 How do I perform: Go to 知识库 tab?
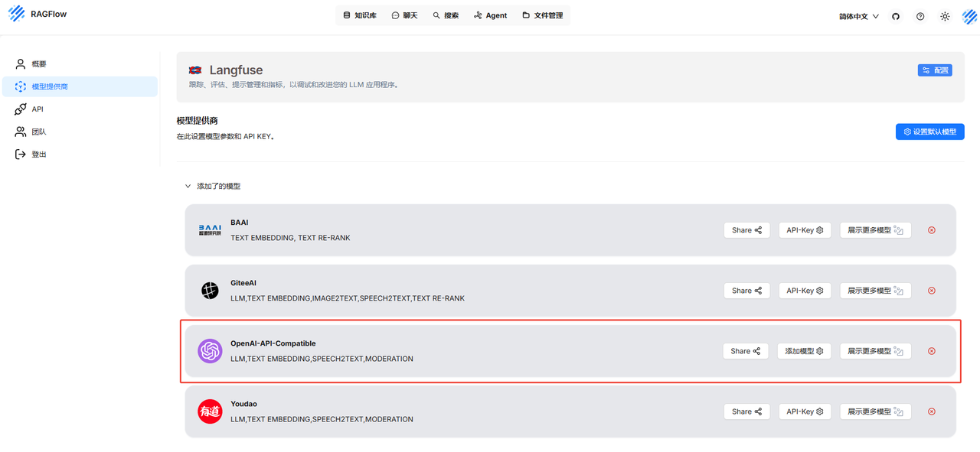pos(360,15)
